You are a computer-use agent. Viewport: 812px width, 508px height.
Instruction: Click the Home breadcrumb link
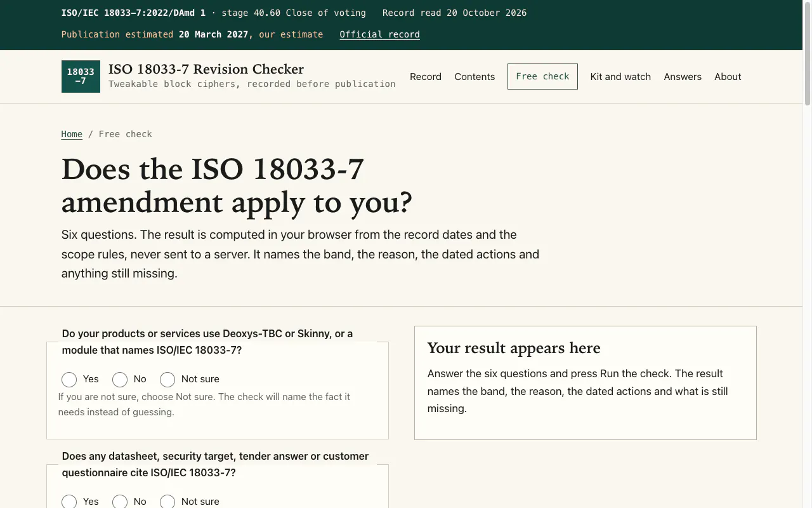tap(72, 134)
